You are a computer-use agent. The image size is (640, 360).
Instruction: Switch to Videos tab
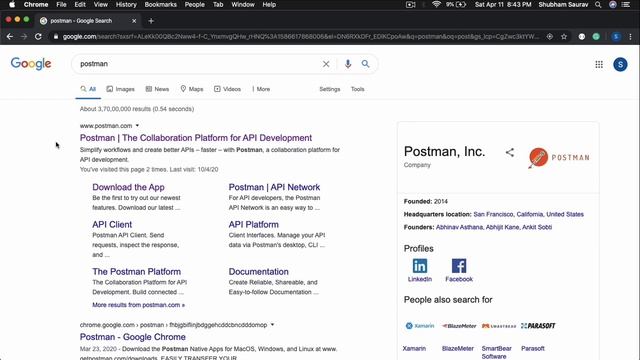coord(227,89)
